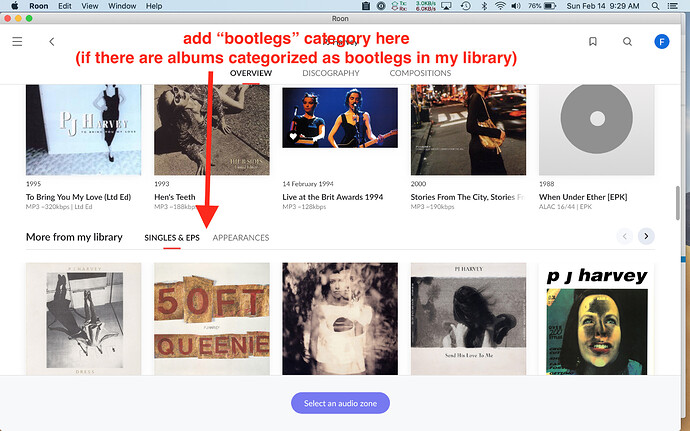Open the volume menu bar icon
Image resolution: width=690 pixels, height=431 pixels.
point(516,6)
